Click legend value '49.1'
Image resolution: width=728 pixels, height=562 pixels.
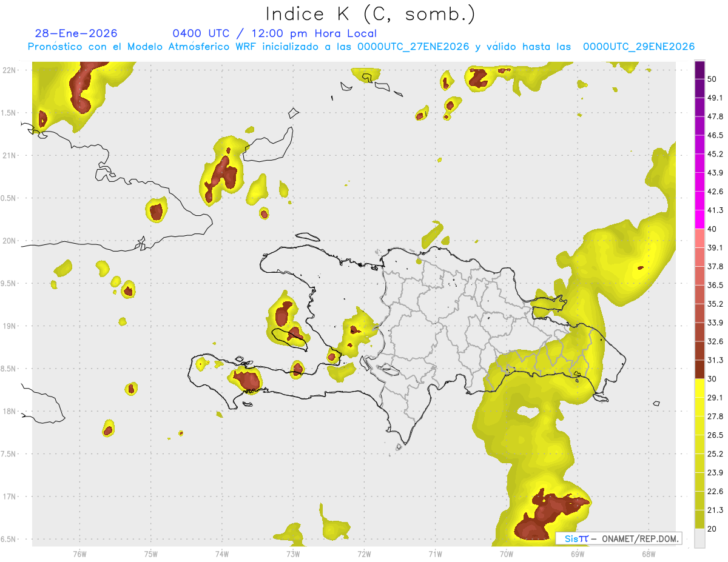(715, 98)
